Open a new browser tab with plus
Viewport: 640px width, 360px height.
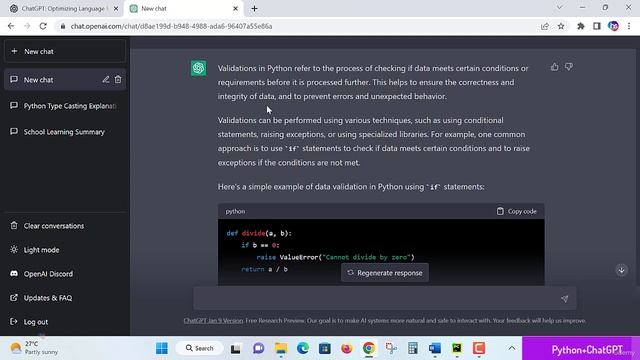click(254, 8)
